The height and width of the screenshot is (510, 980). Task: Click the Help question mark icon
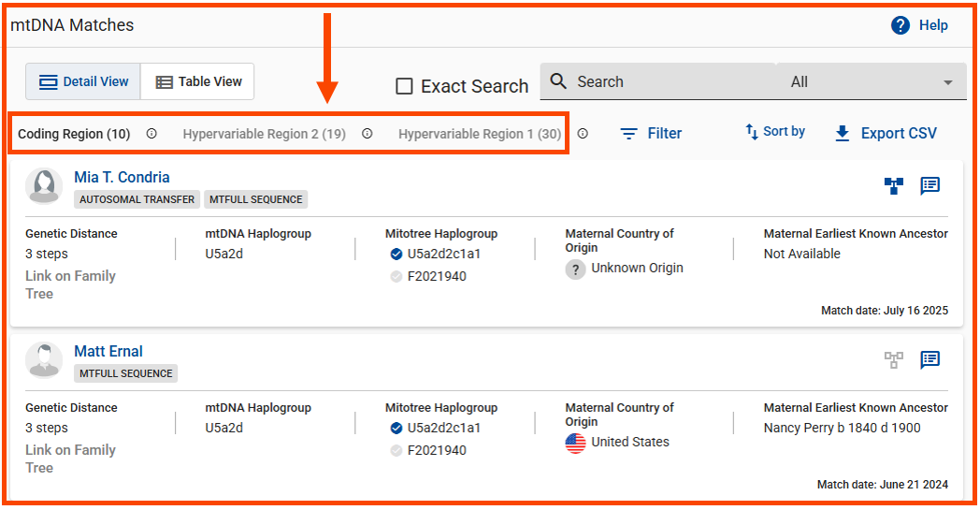click(901, 25)
